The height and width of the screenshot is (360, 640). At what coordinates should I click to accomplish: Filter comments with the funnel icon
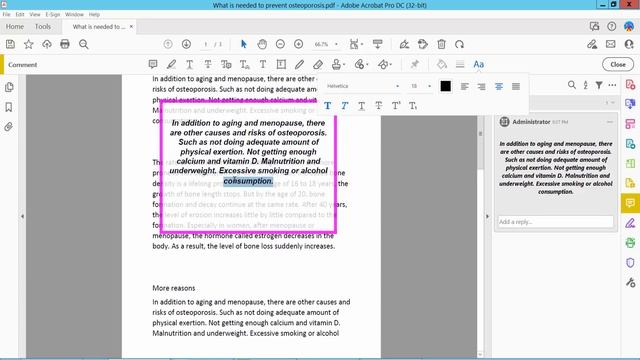tap(599, 85)
